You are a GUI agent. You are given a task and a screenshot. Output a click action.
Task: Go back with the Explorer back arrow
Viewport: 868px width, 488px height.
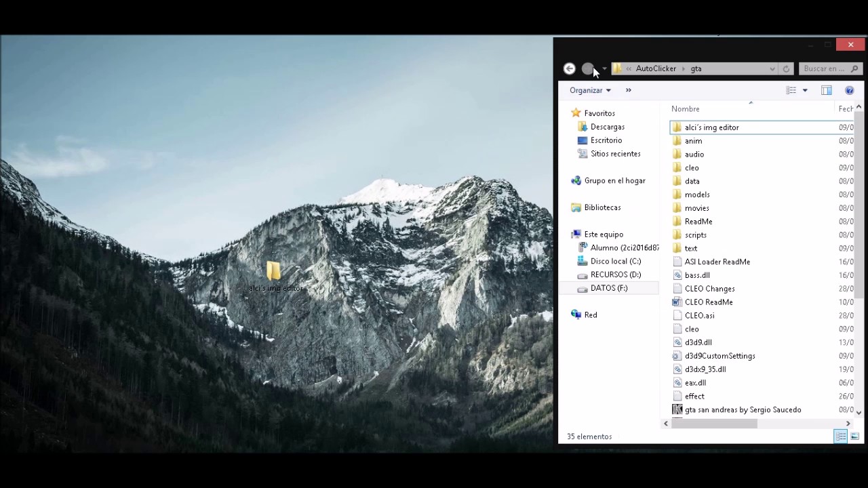[x=570, y=68]
